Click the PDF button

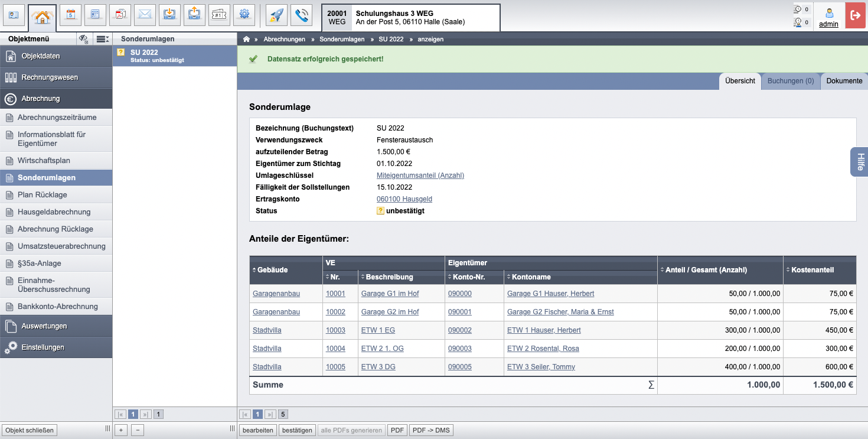click(397, 430)
